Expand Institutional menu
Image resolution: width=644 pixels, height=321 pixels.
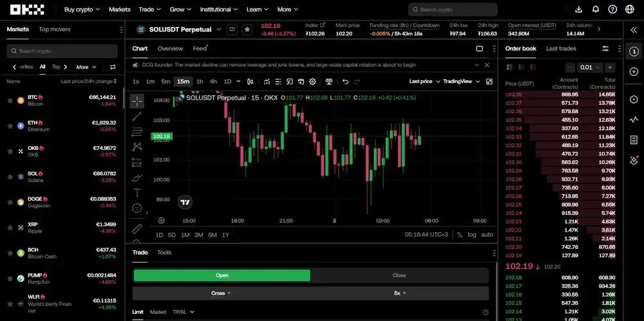(x=219, y=10)
